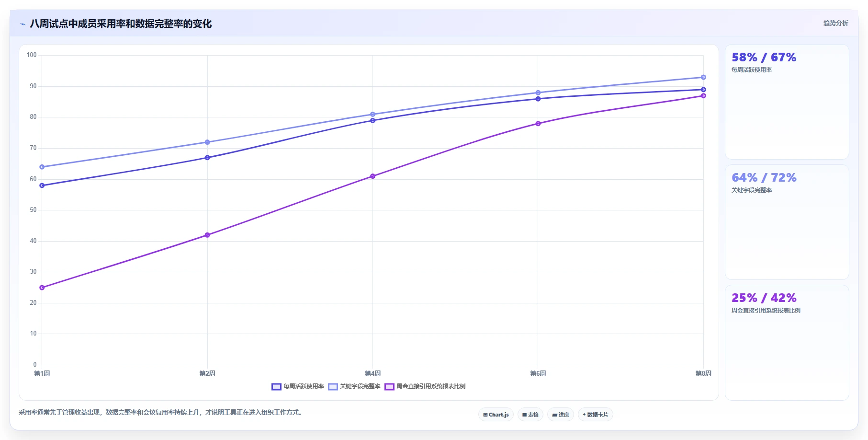This screenshot has height=440, width=868.
Task: Toggle the 每周活跃使用率 legend swatch
Action: 276,387
